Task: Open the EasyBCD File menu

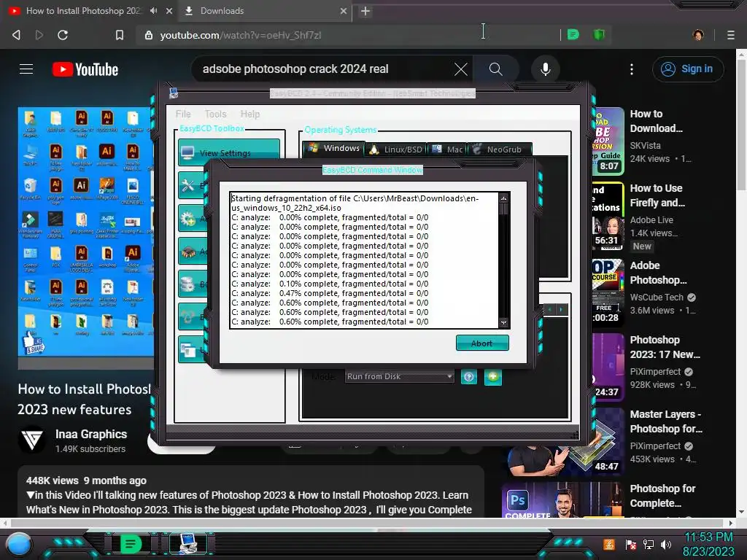Action: 183,114
